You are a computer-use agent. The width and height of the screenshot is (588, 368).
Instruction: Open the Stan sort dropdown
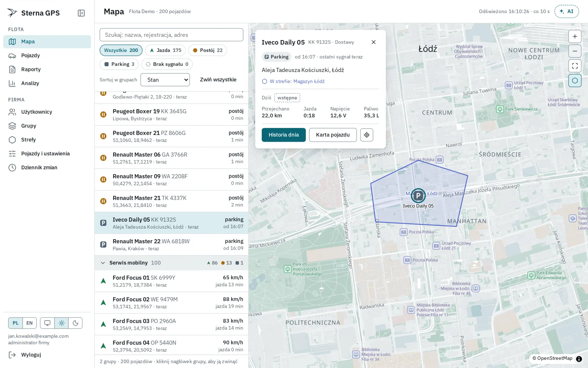(165, 80)
